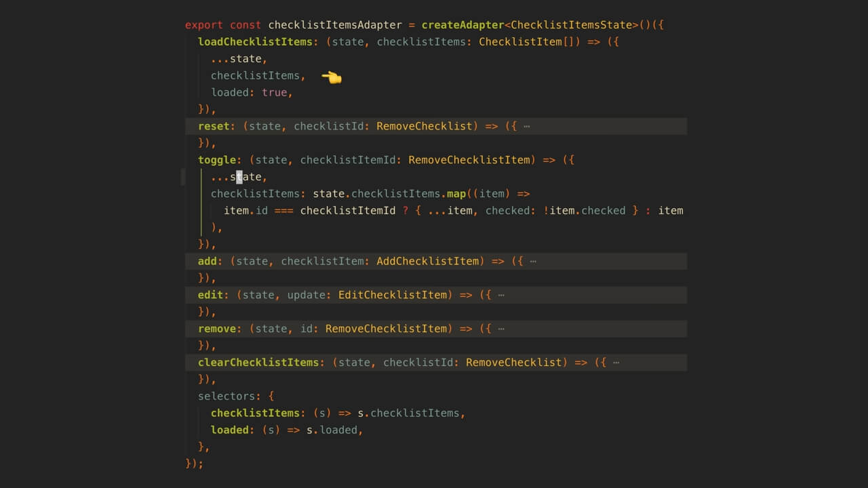
Task: Click RemoveChecklist type on reset line
Action: [424, 126]
